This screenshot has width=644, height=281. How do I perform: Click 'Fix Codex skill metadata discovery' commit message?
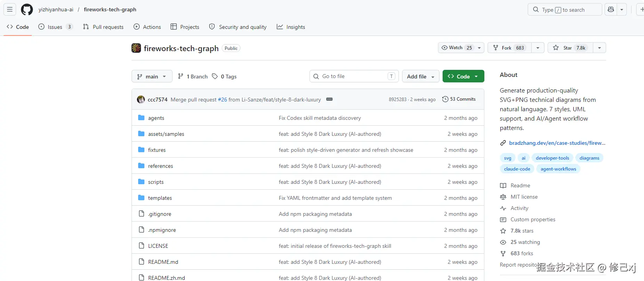pyautogui.click(x=320, y=118)
